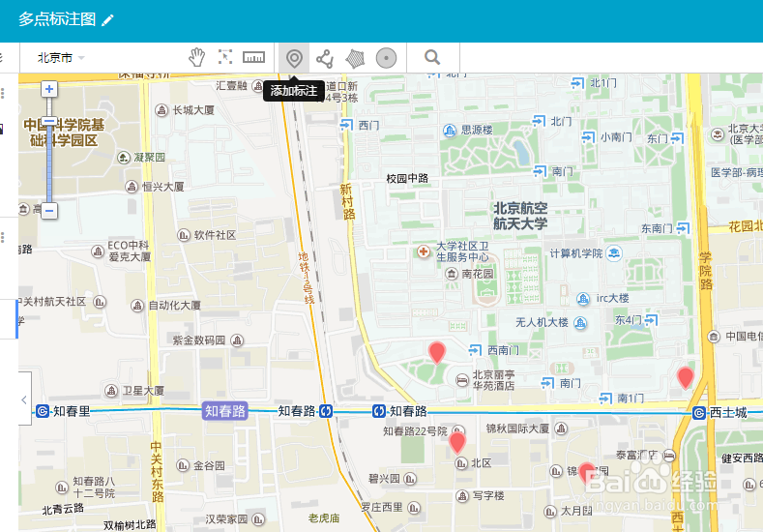Click the 锦秋国际大厦 building icon
The height and width of the screenshot is (532, 763).
561,429
